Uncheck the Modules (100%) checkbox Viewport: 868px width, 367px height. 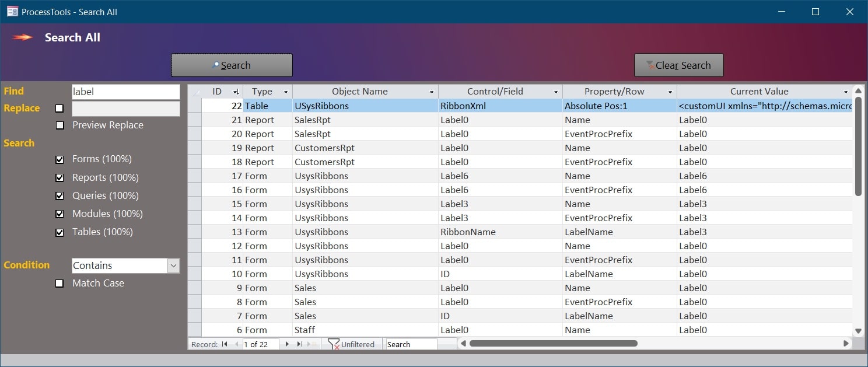click(x=60, y=214)
